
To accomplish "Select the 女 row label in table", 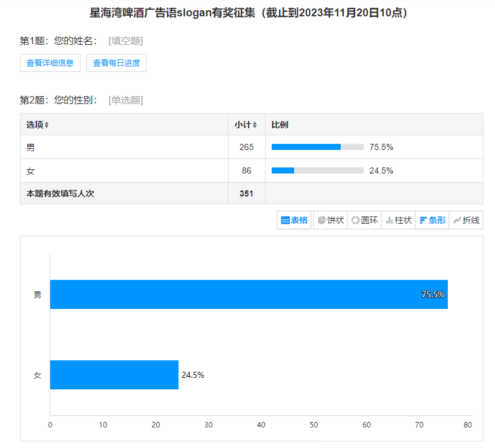I will tap(30, 171).
